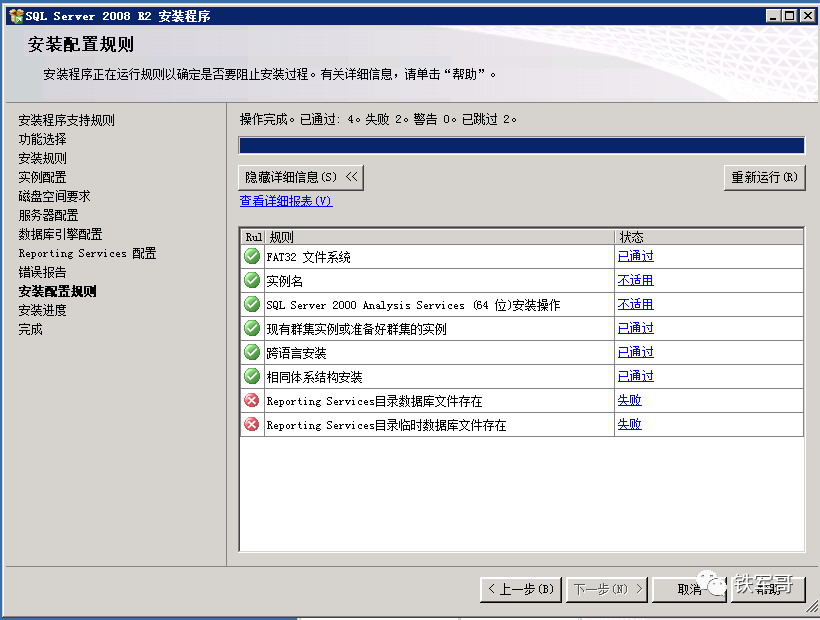Click the 取消 cancel button
This screenshot has height=620, width=820.
click(x=689, y=589)
